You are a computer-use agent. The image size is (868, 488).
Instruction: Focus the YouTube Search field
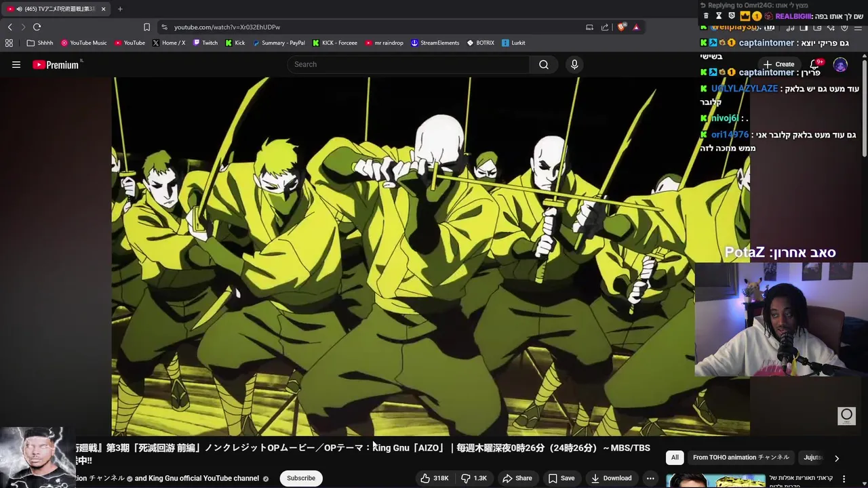coord(409,64)
